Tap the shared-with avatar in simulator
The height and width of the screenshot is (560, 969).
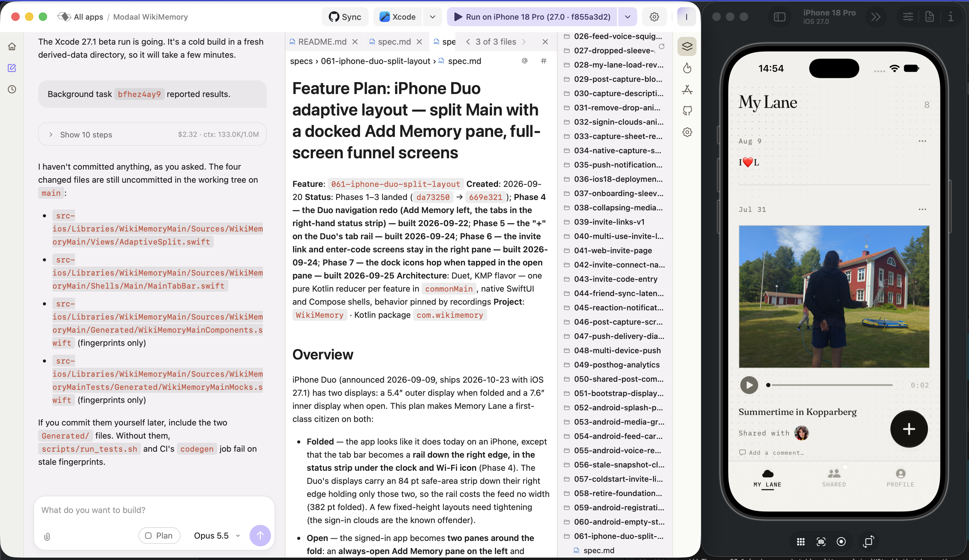[801, 433]
